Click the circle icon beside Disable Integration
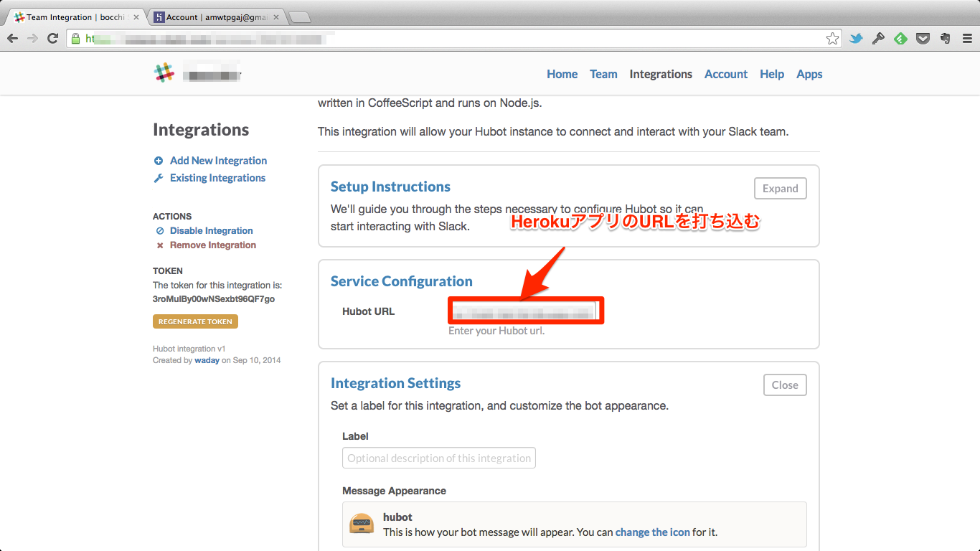The height and width of the screenshot is (551, 980). pos(160,231)
